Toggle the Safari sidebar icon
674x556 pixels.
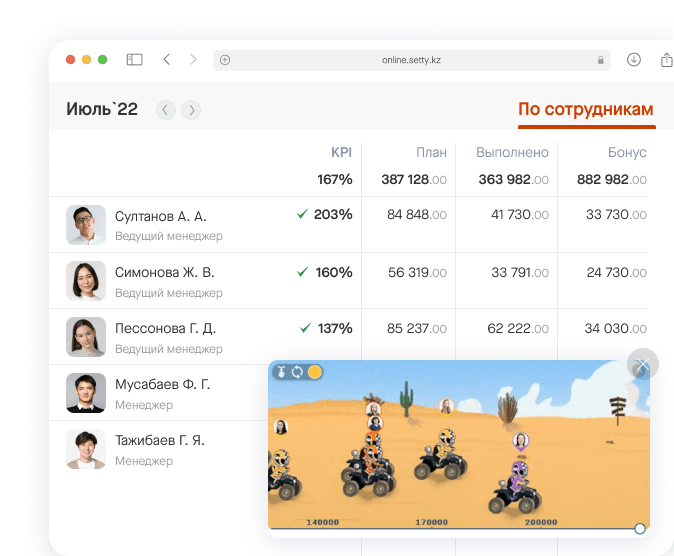click(134, 60)
